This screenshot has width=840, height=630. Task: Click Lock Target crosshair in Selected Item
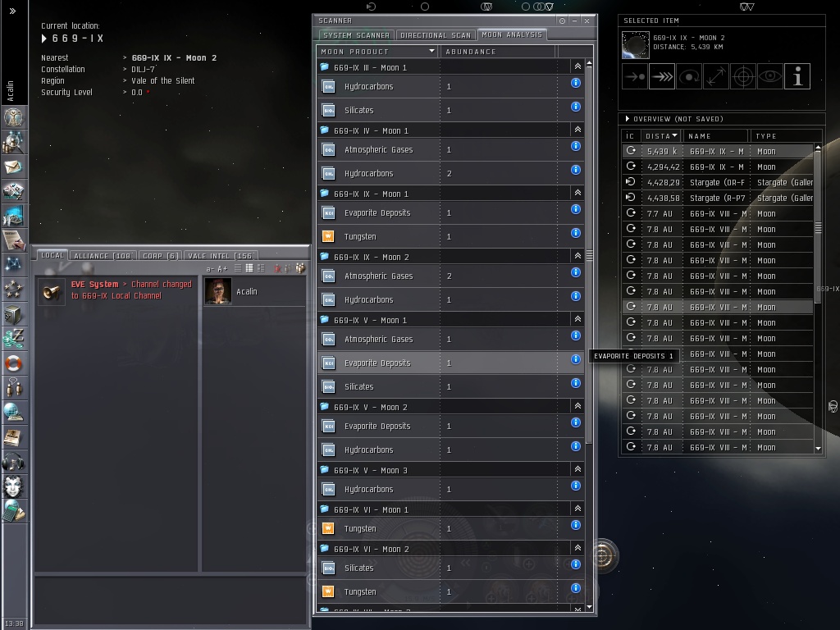click(x=743, y=76)
